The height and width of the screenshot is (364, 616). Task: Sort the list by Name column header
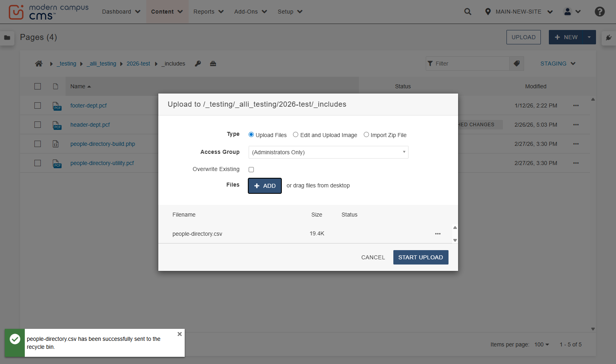point(80,86)
